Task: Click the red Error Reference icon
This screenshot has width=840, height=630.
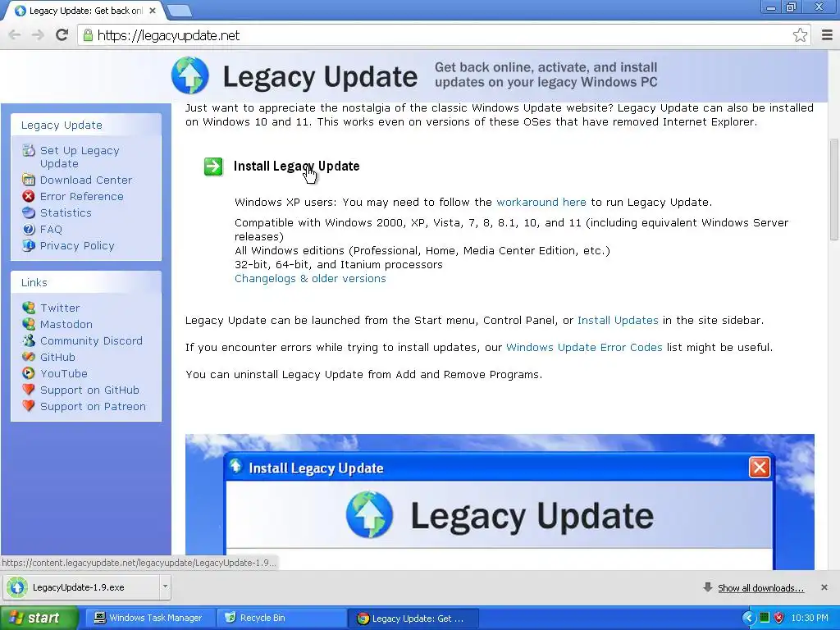Action: coord(29,196)
